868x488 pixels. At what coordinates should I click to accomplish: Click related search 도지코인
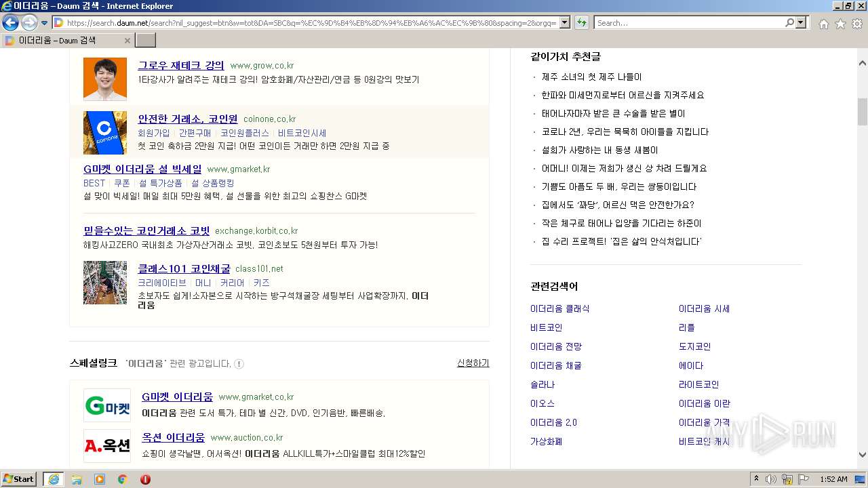694,347
